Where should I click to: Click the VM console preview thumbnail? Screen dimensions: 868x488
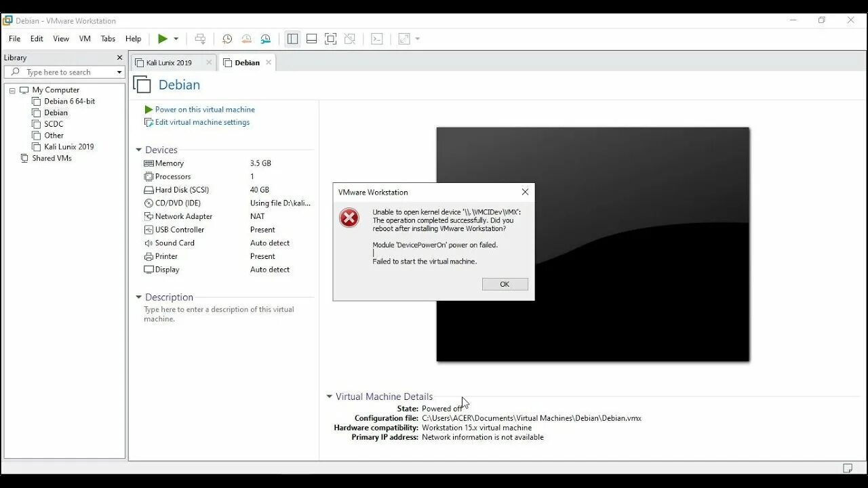point(593,244)
